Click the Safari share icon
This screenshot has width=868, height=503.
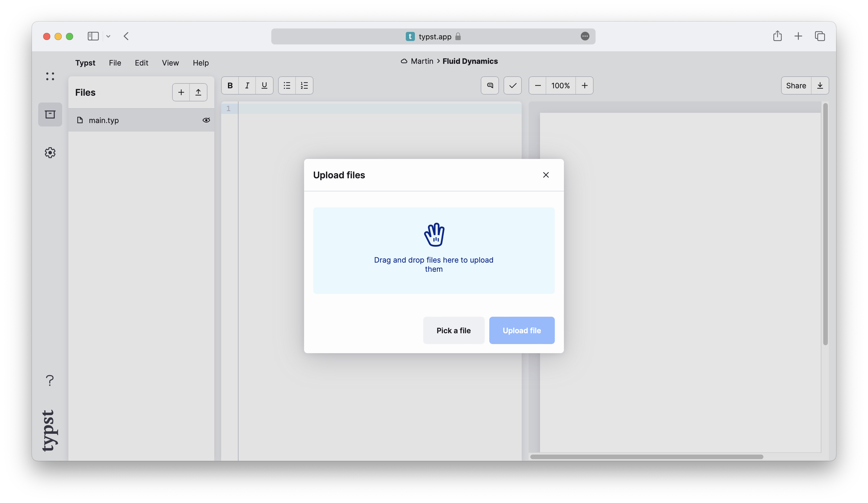click(777, 36)
